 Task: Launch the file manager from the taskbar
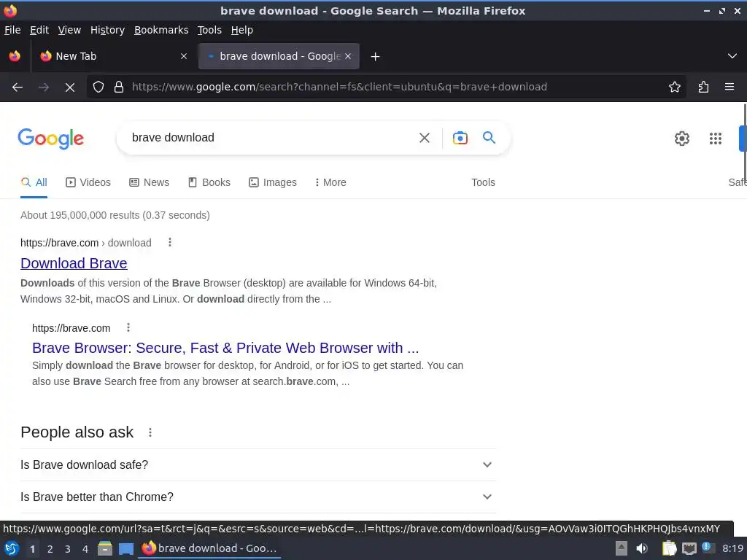pos(105,548)
